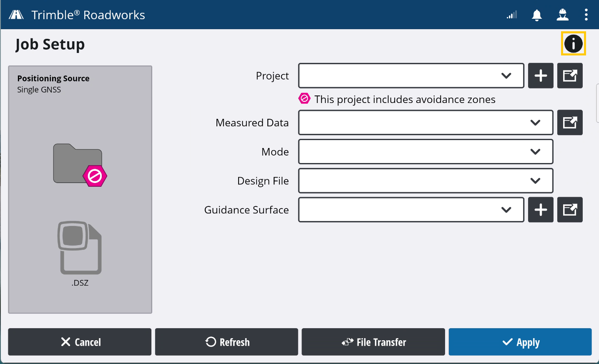Click the 'Mode' label
The width and height of the screenshot is (599, 364).
coord(275,152)
